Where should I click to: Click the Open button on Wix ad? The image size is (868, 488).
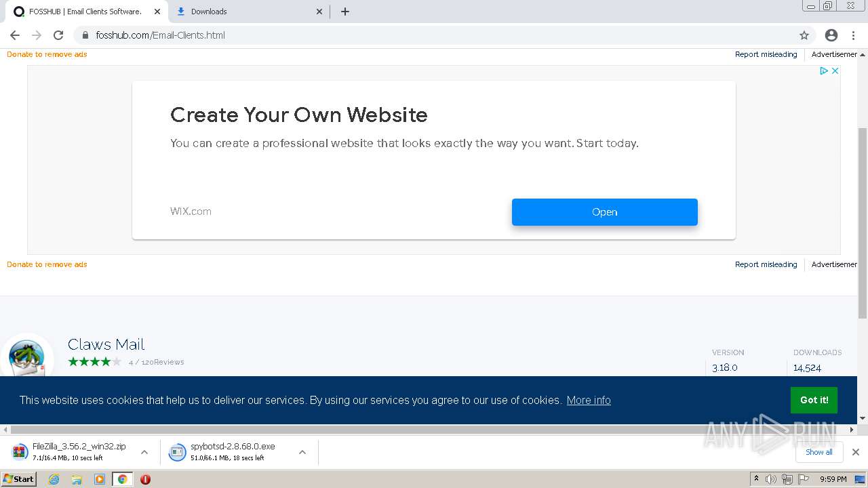[x=605, y=212]
